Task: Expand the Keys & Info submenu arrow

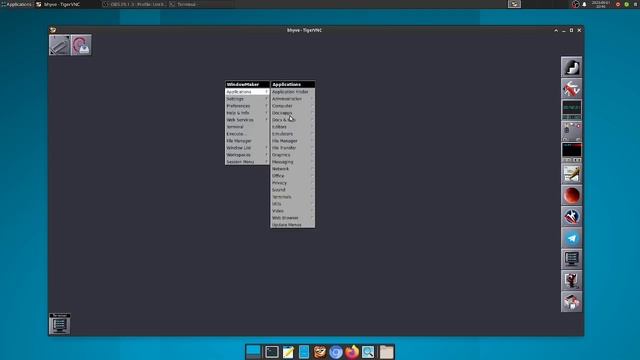Action: click(x=267, y=113)
